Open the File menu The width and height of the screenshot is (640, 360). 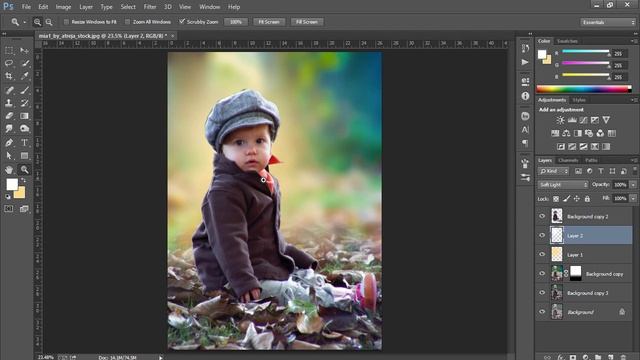[26, 7]
